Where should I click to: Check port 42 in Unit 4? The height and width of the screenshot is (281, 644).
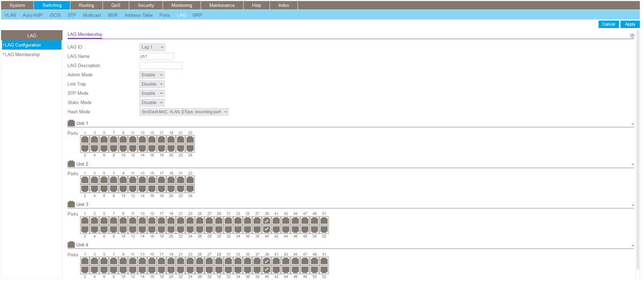tap(276, 270)
